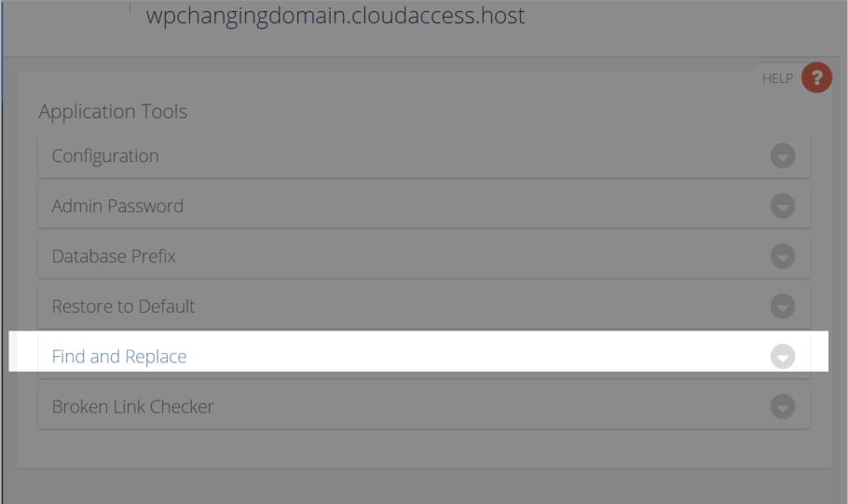
Task: Click the Application Tools heading
Action: pyautogui.click(x=113, y=112)
